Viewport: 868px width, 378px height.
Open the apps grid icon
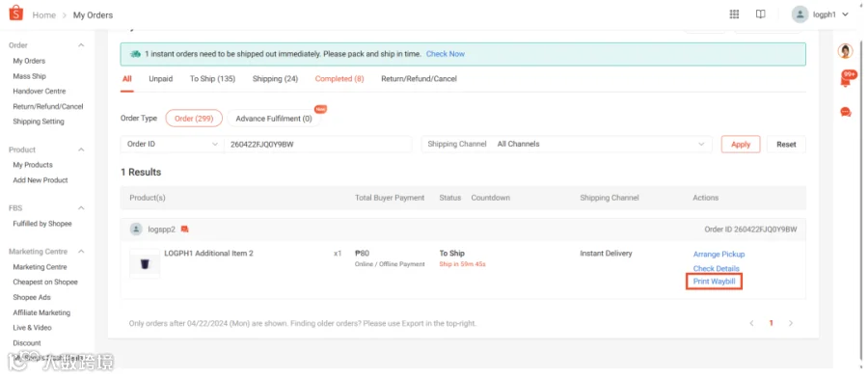pos(734,14)
